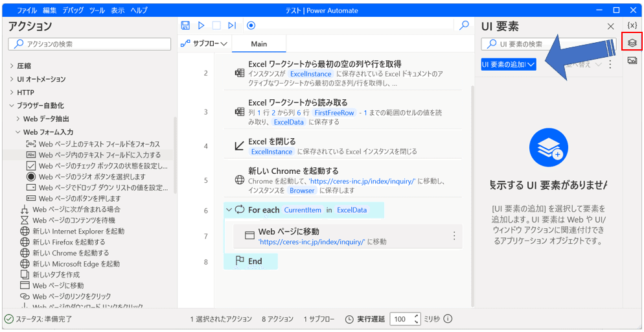Select Web ページのリンクをクリック action
This screenshot has height=332, width=644.
coord(65,296)
